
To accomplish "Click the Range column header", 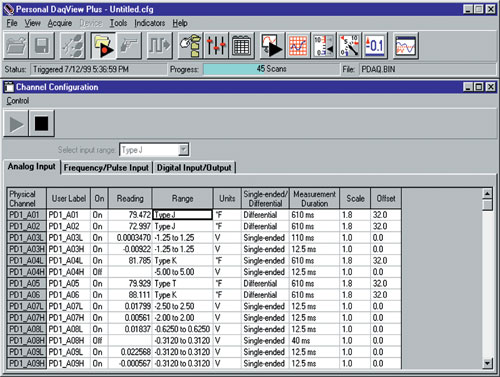I will [182, 199].
